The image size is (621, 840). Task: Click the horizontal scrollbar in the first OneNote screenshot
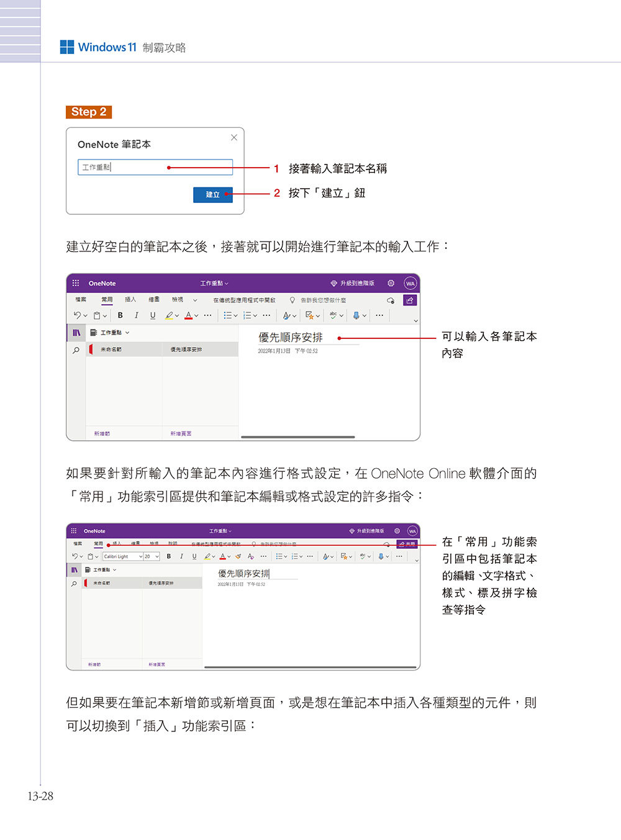tap(298, 437)
